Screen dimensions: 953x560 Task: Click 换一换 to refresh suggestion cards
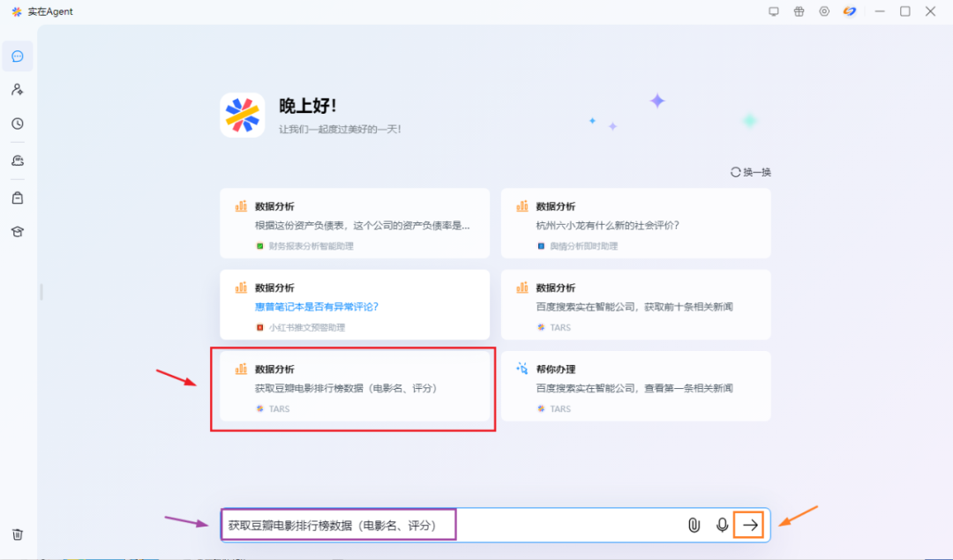click(x=749, y=171)
